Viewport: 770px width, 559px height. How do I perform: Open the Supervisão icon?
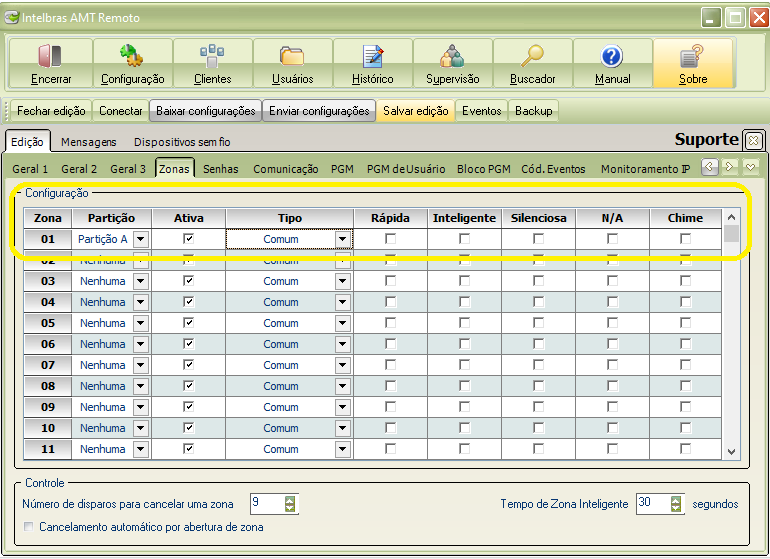(x=452, y=63)
